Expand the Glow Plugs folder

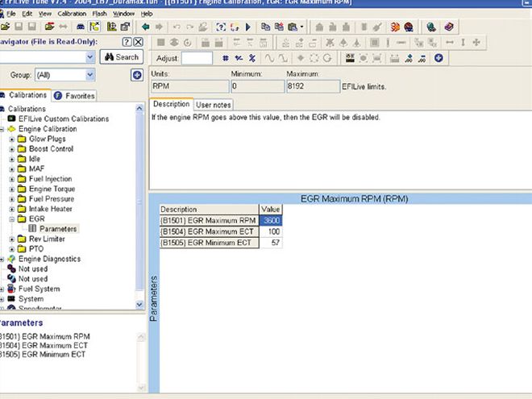click(11, 139)
